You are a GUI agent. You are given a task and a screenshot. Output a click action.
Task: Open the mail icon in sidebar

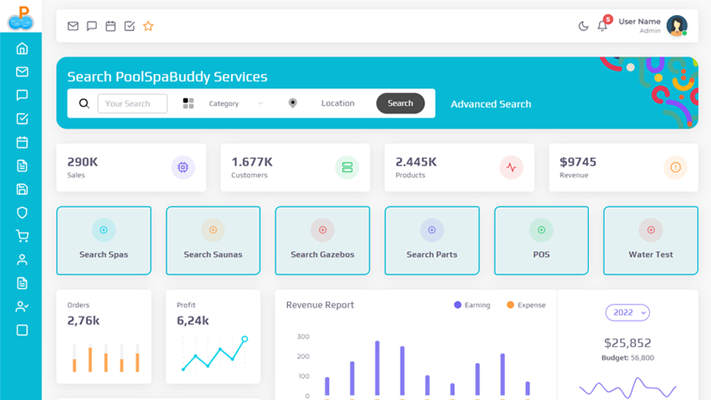click(x=22, y=72)
